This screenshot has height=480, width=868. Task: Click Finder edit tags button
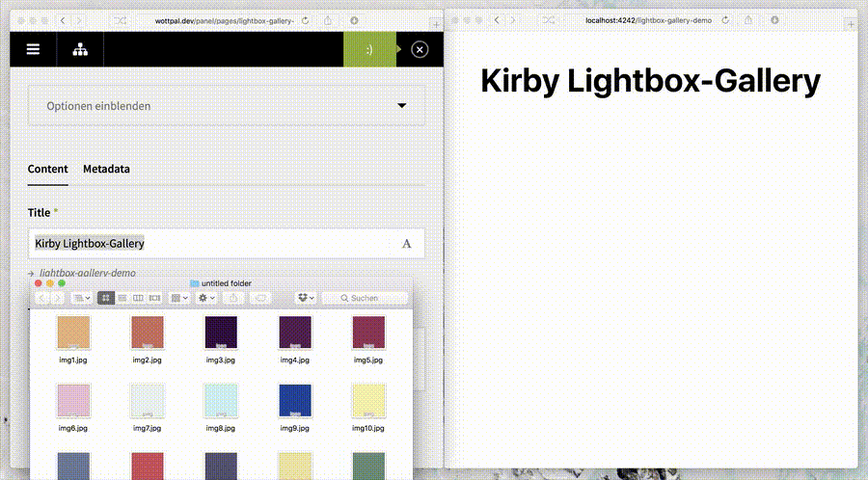260,298
